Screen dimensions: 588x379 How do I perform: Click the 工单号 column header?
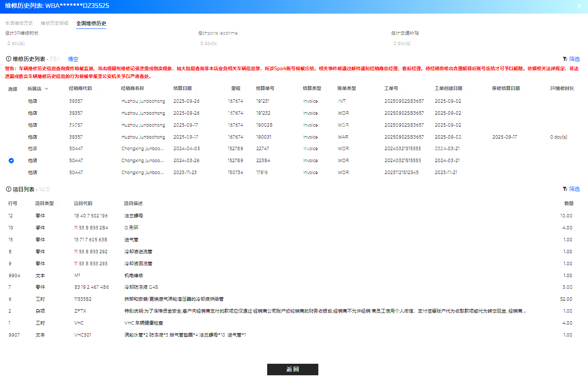[x=391, y=88]
